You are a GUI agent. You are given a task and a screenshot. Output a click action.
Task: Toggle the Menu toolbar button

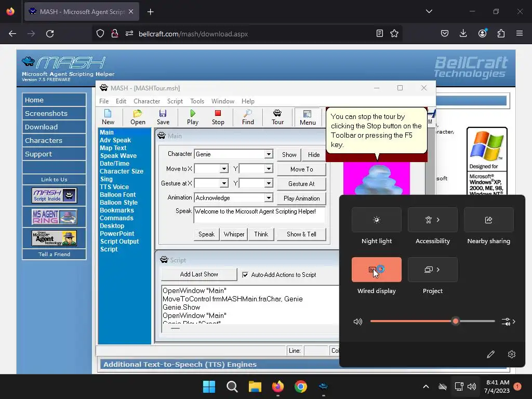tap(308, 117)
